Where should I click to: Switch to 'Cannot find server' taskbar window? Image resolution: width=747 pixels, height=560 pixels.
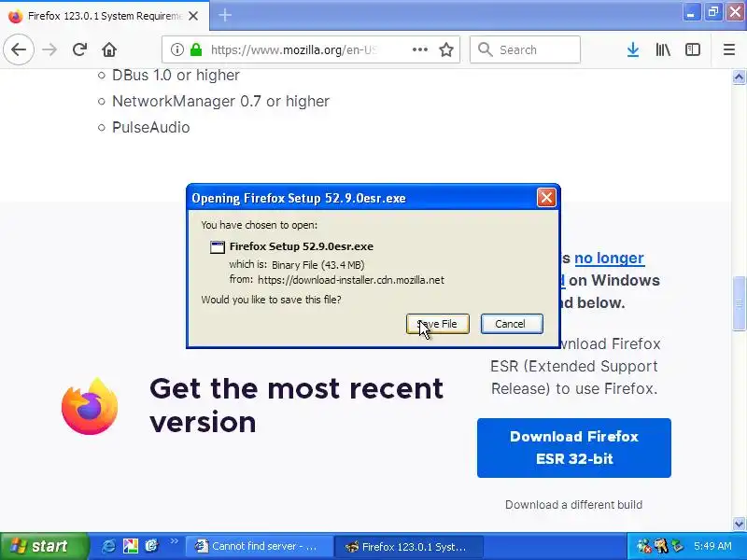[260, 546]
